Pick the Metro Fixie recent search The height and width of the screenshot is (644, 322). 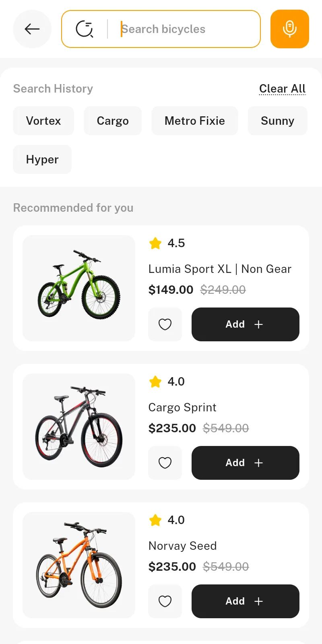(195, 121)
